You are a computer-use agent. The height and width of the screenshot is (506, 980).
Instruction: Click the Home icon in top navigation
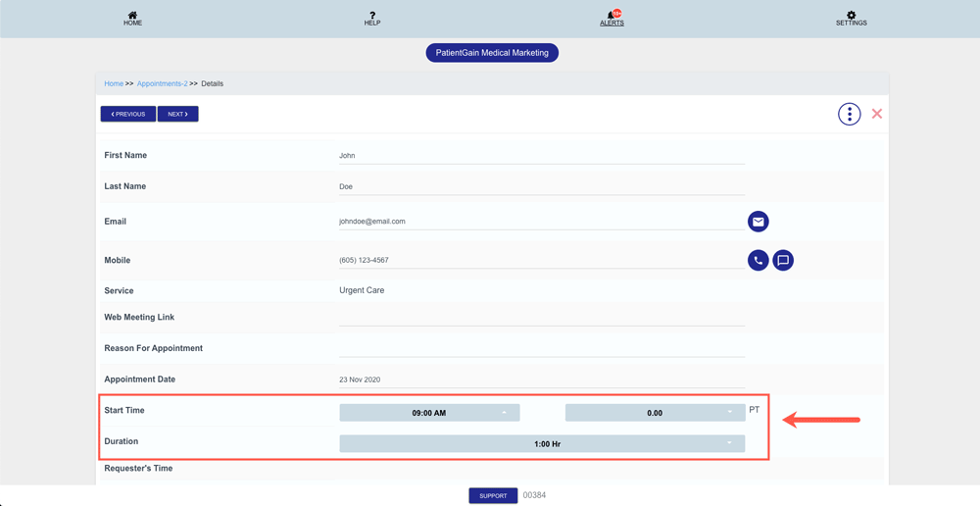tap(132, 16)
